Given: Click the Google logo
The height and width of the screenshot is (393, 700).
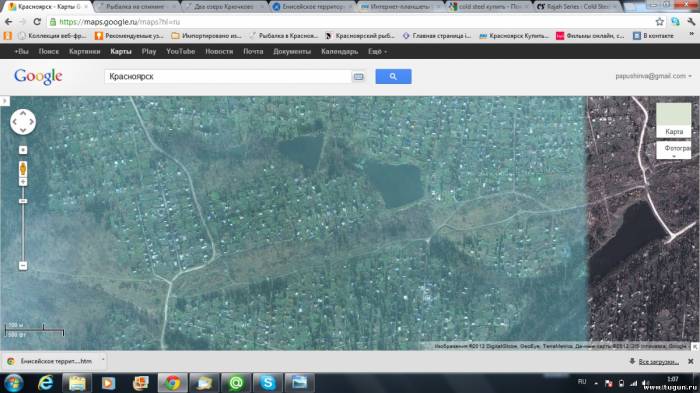Looking at the screenshot, I should (38, 76).
